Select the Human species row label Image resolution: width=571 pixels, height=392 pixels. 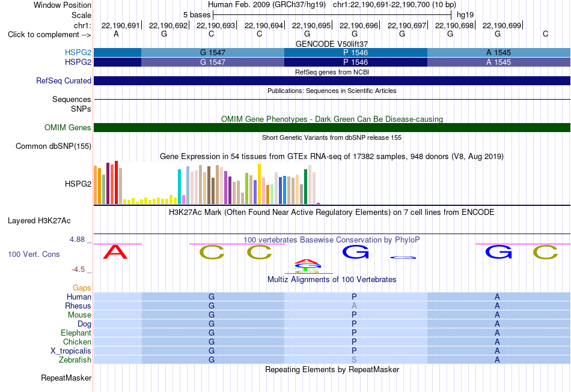79,297
